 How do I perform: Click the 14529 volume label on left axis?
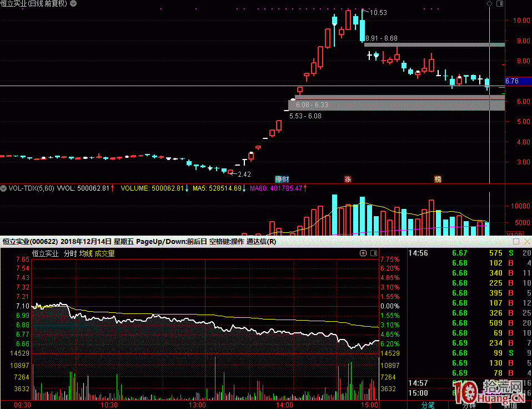point(19,353)
